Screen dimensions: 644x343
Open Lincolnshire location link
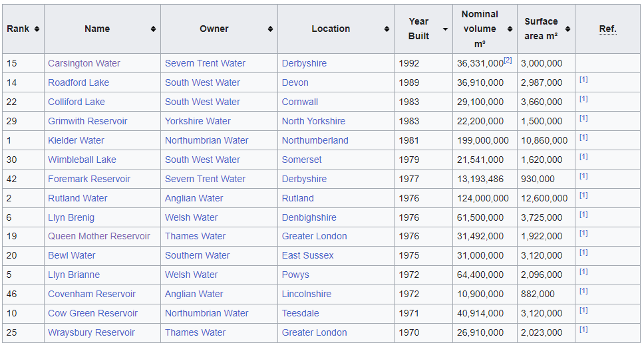[x=307, y=294]
